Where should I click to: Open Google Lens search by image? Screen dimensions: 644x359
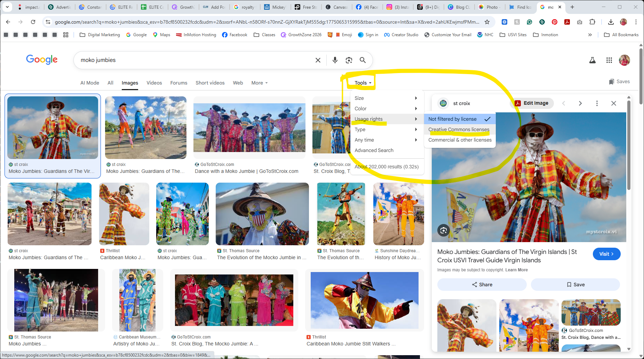349,60
